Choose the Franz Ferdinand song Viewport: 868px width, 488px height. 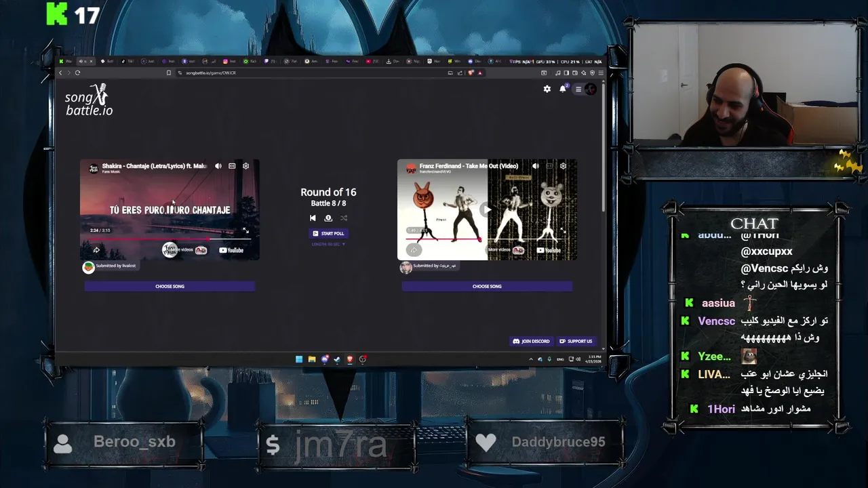[x=487, y=286]
